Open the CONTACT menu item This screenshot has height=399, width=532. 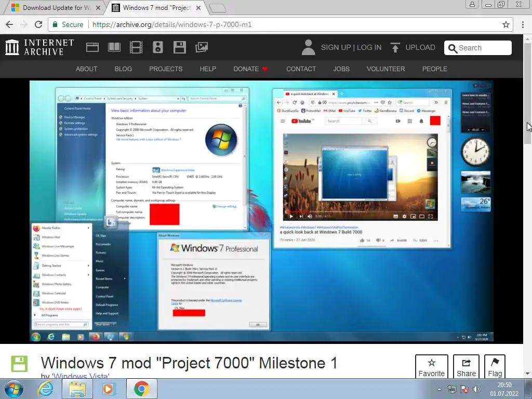pos(301,69)
